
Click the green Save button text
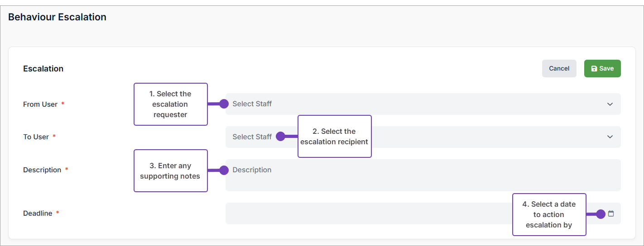606,69
